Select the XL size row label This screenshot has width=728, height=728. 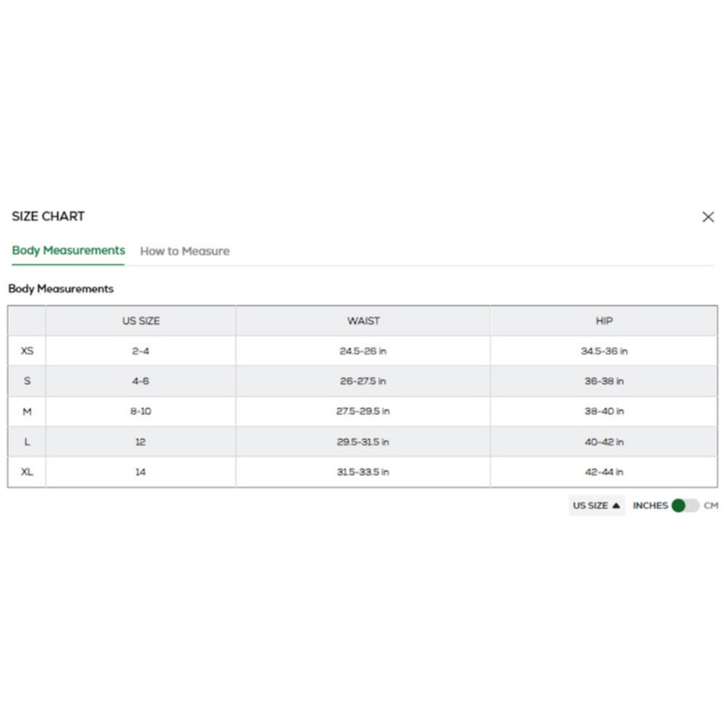(27, 472)
